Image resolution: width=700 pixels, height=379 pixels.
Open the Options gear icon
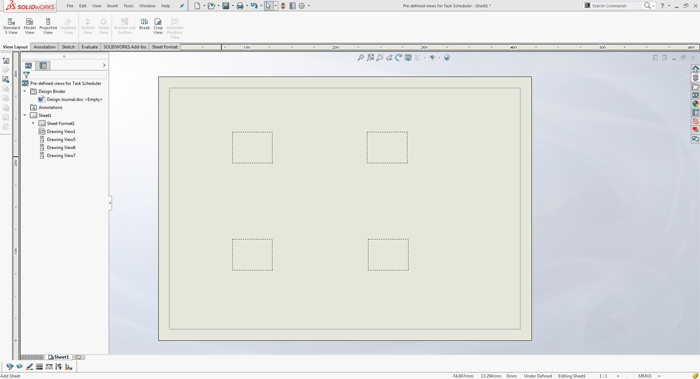[x=302, y=6]
